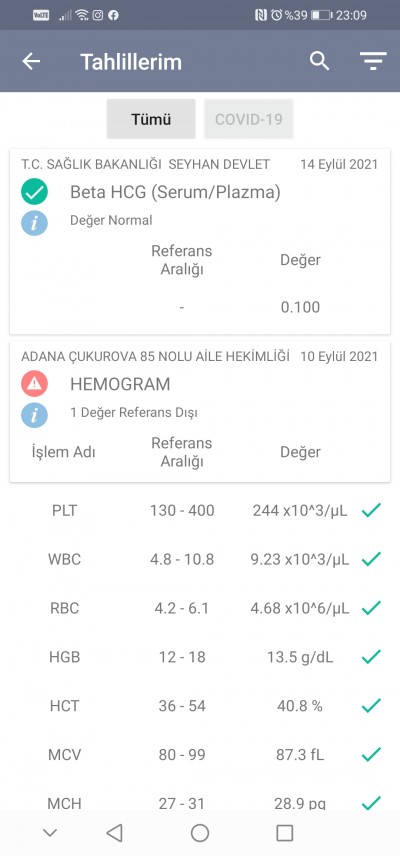400x856 pixels.
Task: Tap the info icon beside Değer Normal
Action: [34, 223]
